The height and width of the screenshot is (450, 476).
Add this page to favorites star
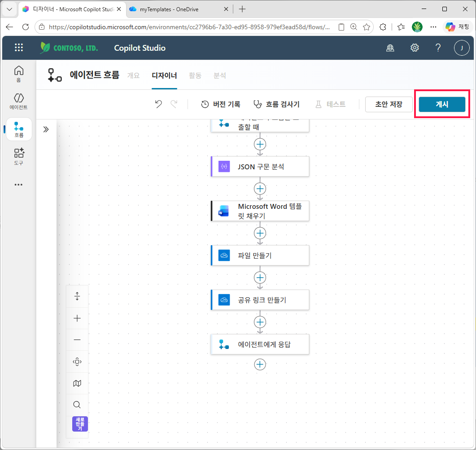coord(367,27)
